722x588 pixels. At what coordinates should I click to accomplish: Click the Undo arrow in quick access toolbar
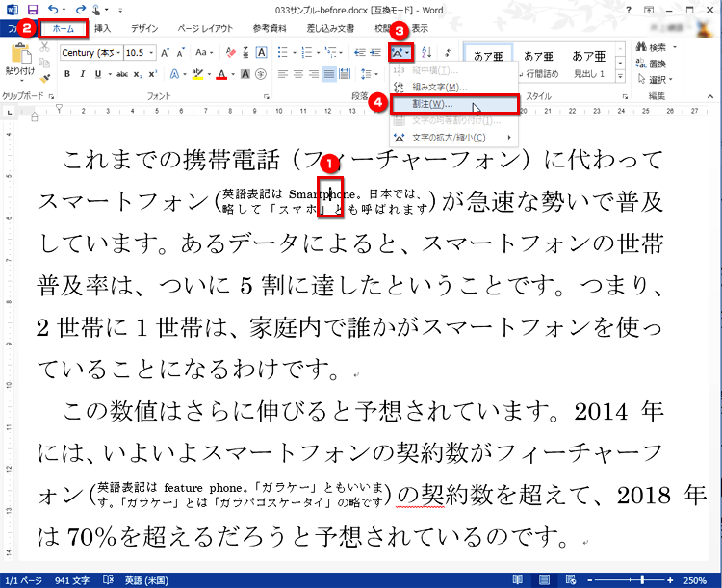[x=53, y=10]
